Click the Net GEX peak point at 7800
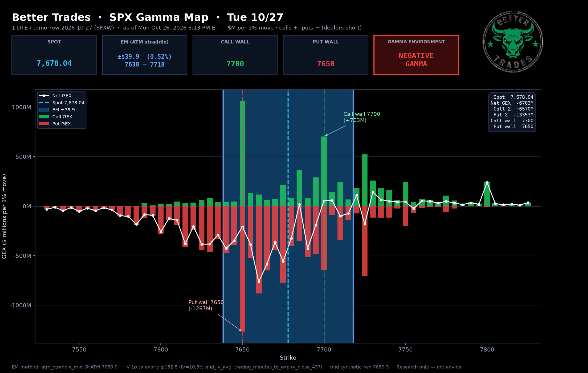This screenshot has height=373, width=588. [487, 183]
